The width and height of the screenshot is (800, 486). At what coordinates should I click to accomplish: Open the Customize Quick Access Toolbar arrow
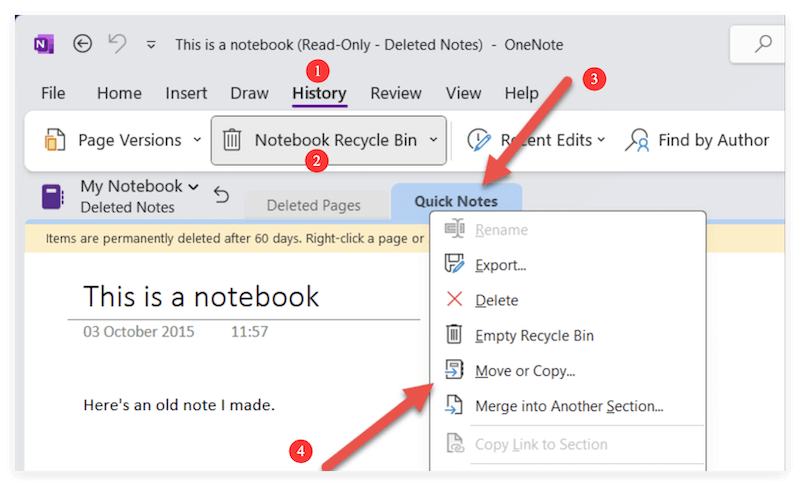(151, 45)
